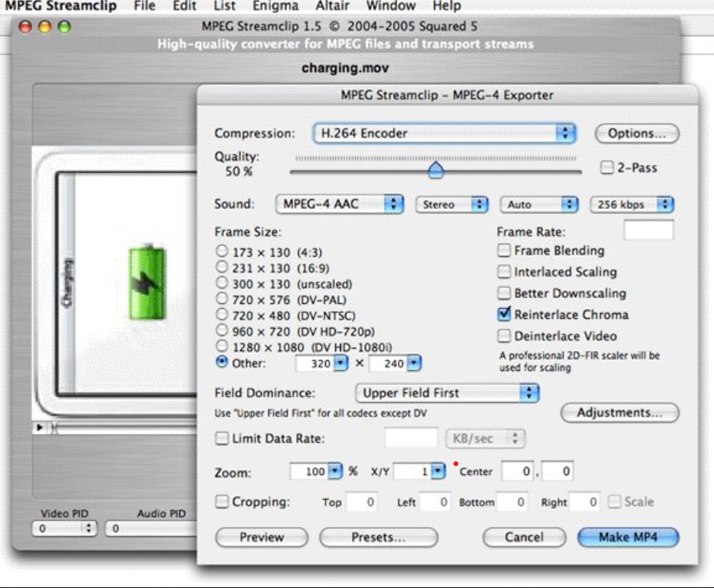The image size is (714, 588).
Task: Adjust the Quality slider handle
Action: [x=436, y=170]
